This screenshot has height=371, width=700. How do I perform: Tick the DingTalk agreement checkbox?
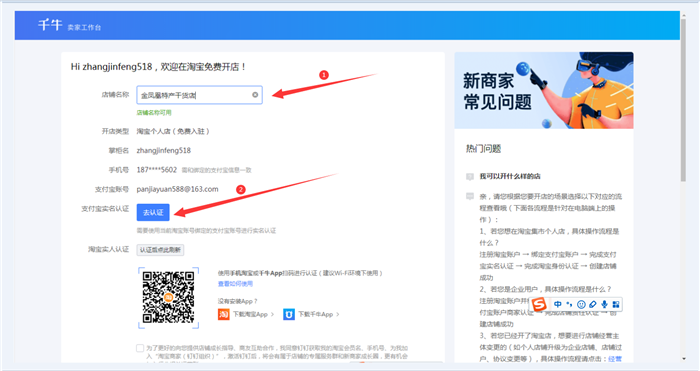point(140,348)
